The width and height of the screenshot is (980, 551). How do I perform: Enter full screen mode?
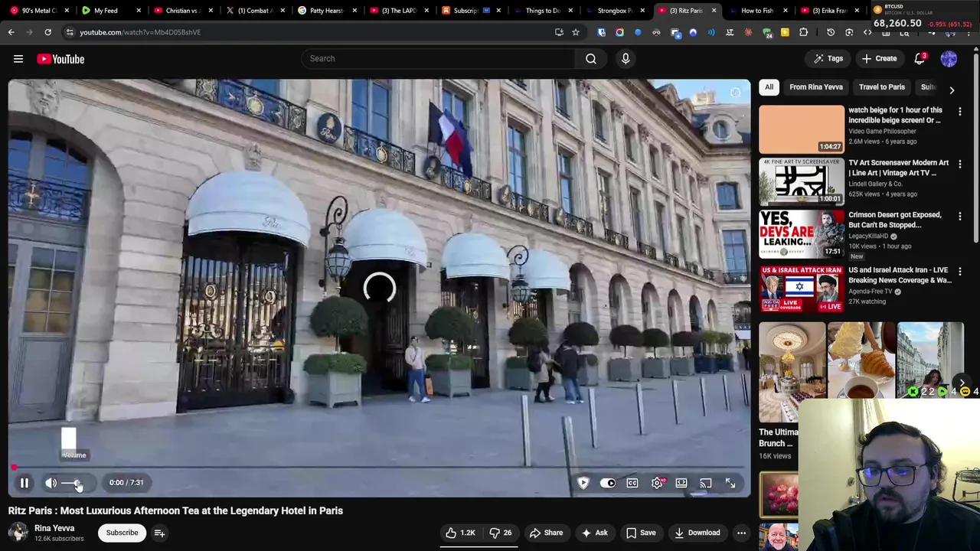(730, 483)
